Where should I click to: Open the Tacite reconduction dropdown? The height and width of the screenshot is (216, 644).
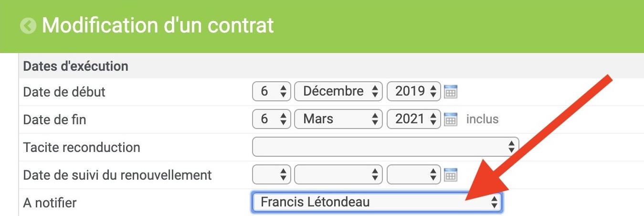click(x=385, y=147)
